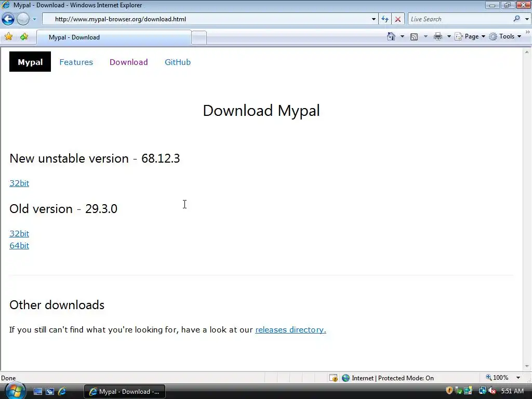Click the Mypal - Download taskbar button
This screenshot has width=532, height=399.
click(x=125, y=392)
